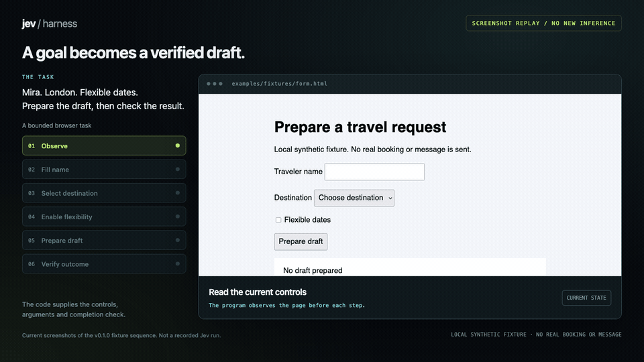
Task: Click the 'THE TASK' section label
Action: [x=38, y=76]
